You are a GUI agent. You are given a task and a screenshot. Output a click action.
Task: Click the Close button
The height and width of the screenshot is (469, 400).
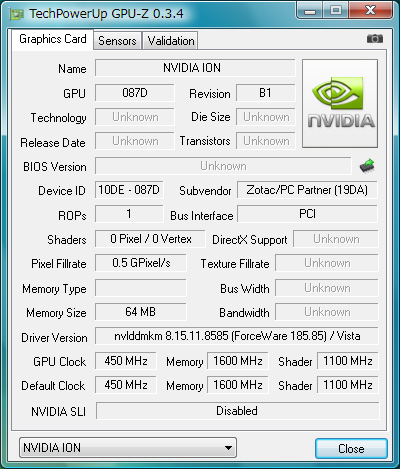tap(351, 449)
